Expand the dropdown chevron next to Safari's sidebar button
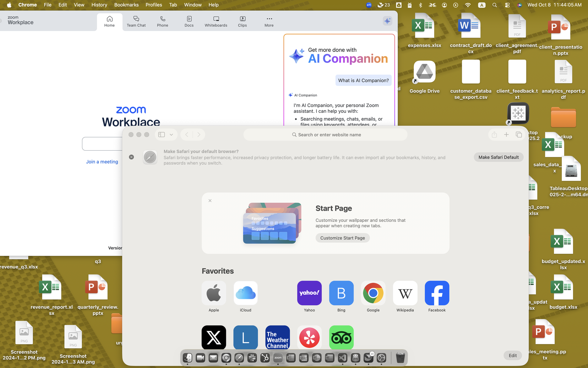The width and height of the screenshot is (588, 368). click(171, 135)
